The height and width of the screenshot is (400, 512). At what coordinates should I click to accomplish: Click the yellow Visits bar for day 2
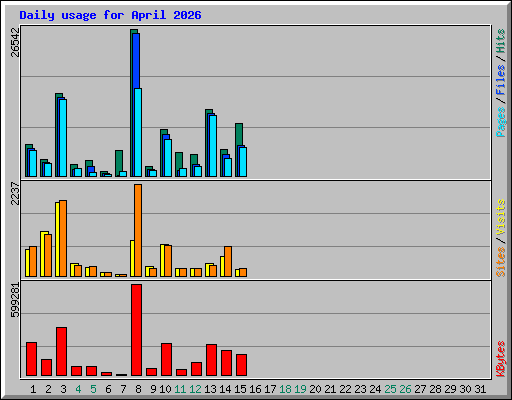[x=43, y=254]
